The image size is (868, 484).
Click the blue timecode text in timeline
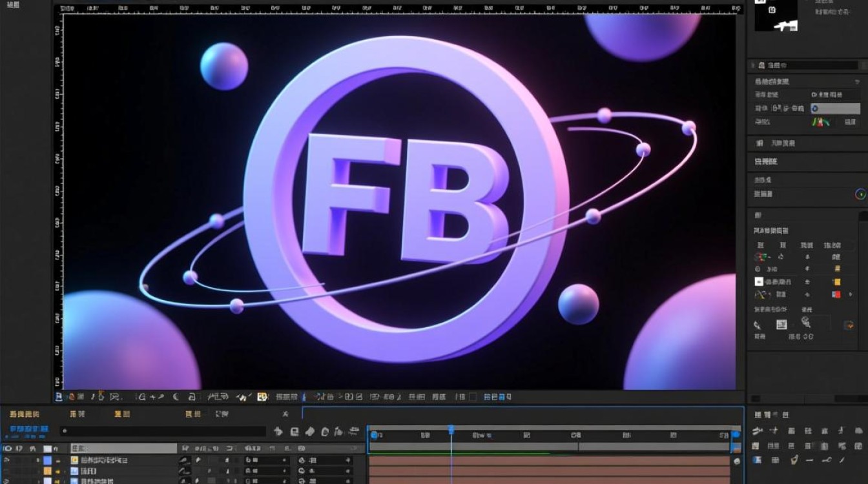click(28, 430)
